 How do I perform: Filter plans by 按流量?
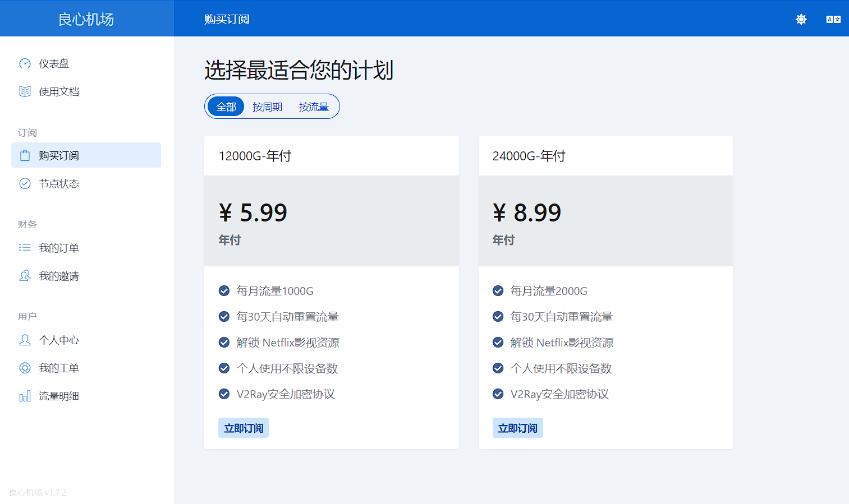pos(314,107)
